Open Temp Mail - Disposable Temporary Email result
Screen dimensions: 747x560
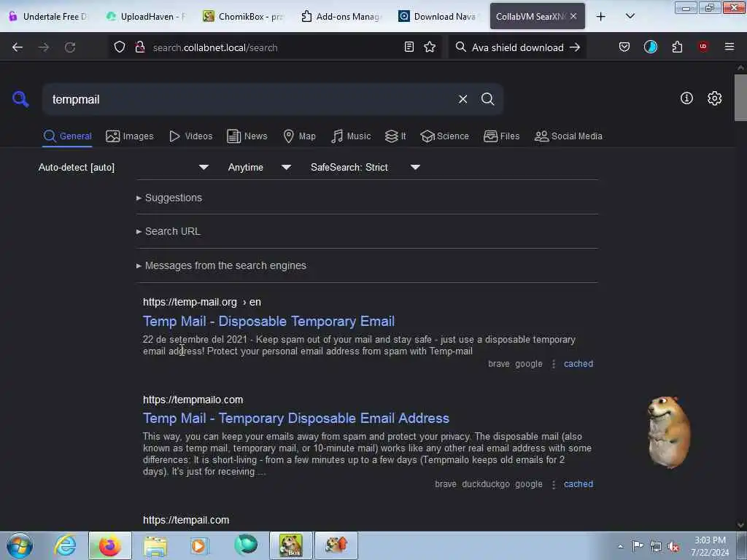coord(268,321)
